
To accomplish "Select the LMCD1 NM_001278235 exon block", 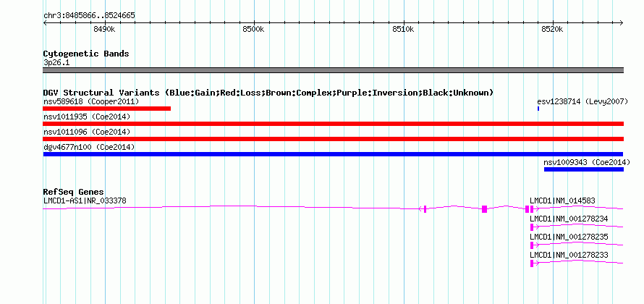I will pos(532,245).
